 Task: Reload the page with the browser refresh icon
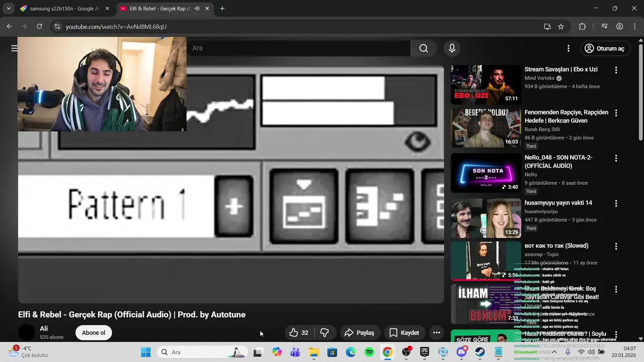[x=39, y=27]
